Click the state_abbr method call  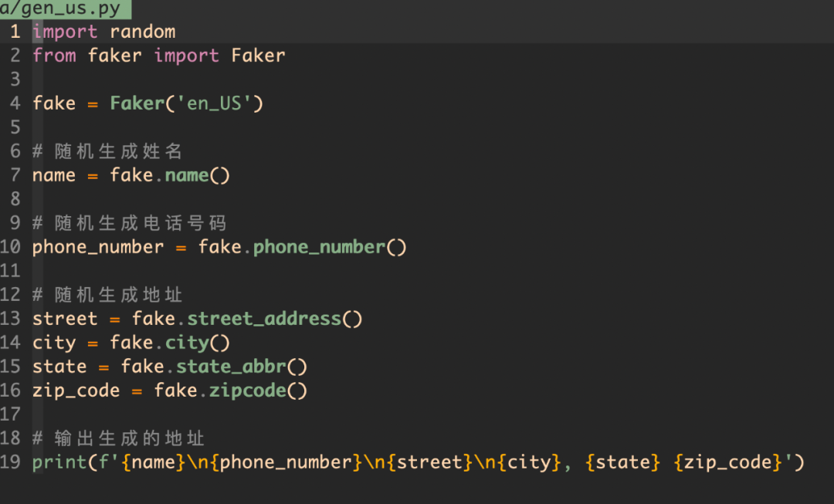(x=242, y=367)
